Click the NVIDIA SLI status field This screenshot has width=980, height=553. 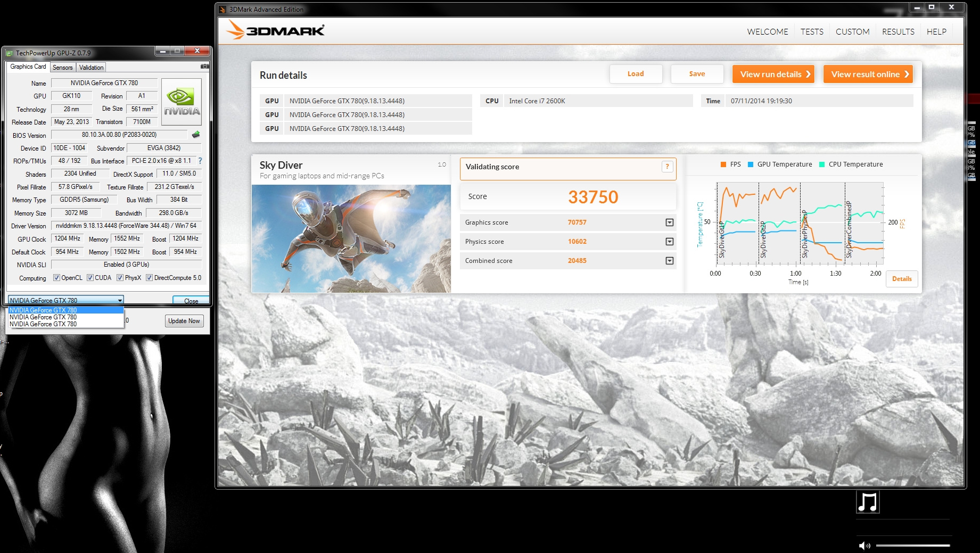[126, 265]
